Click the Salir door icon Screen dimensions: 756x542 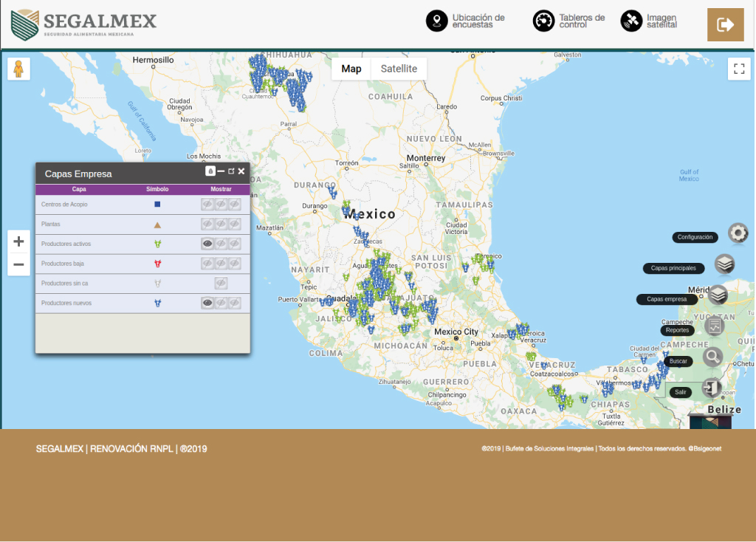711,388
